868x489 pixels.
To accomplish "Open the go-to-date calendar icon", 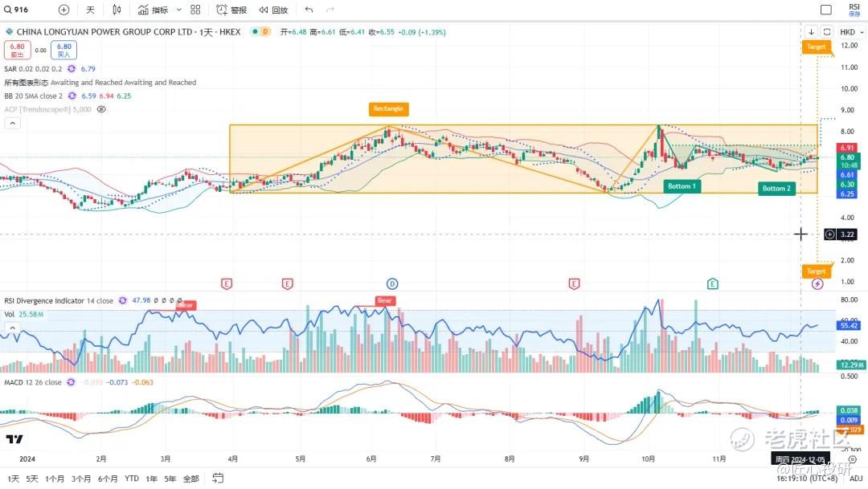I will (218, 479).
